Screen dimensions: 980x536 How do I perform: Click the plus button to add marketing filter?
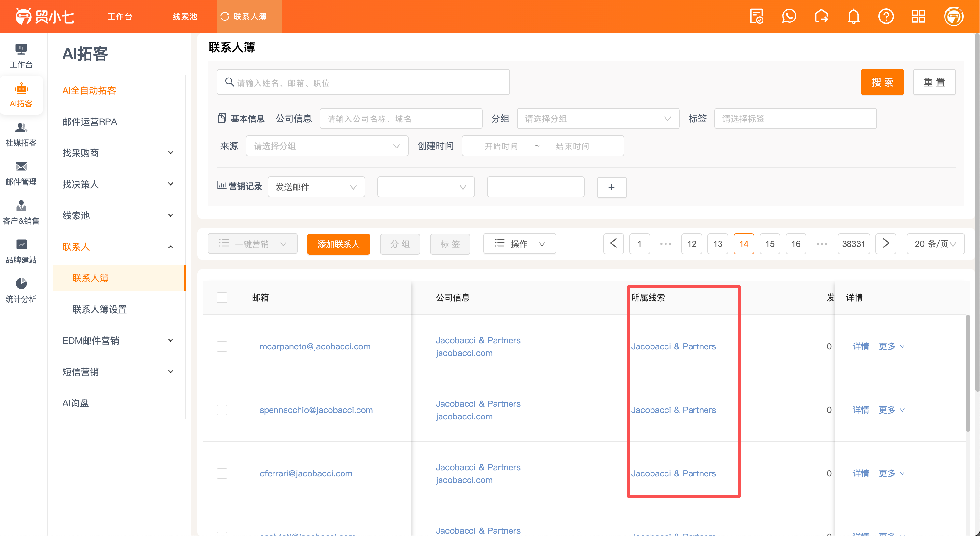[x=612, y=187]
